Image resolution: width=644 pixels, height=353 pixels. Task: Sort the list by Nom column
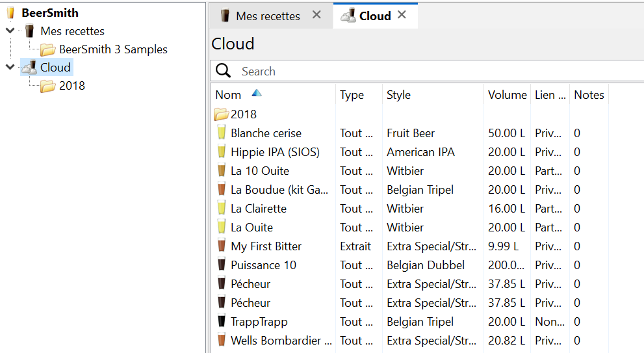(229, 95)
